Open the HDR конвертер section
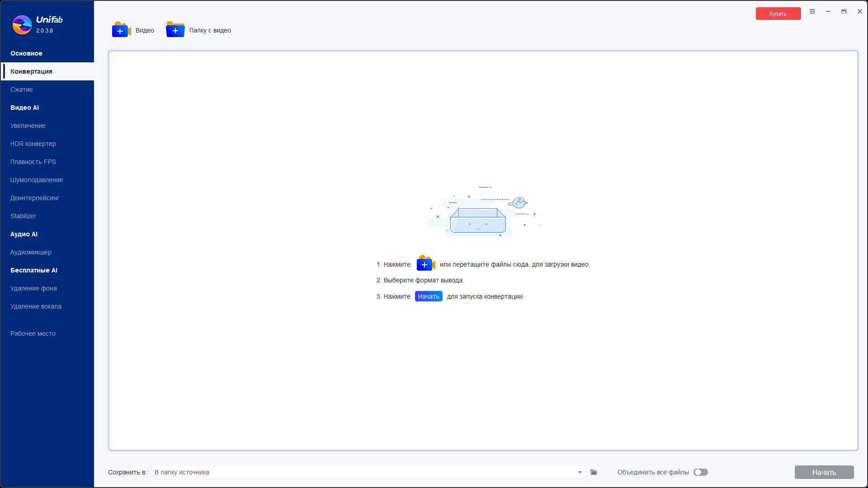Viewport: 868px width, 488px height. coord(33,144)
